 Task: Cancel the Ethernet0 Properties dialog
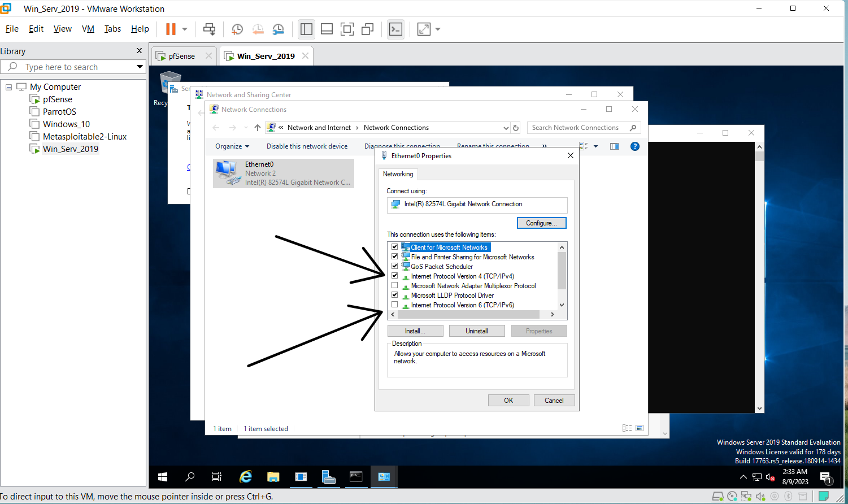pyautogui.click(x=554, y=401)
